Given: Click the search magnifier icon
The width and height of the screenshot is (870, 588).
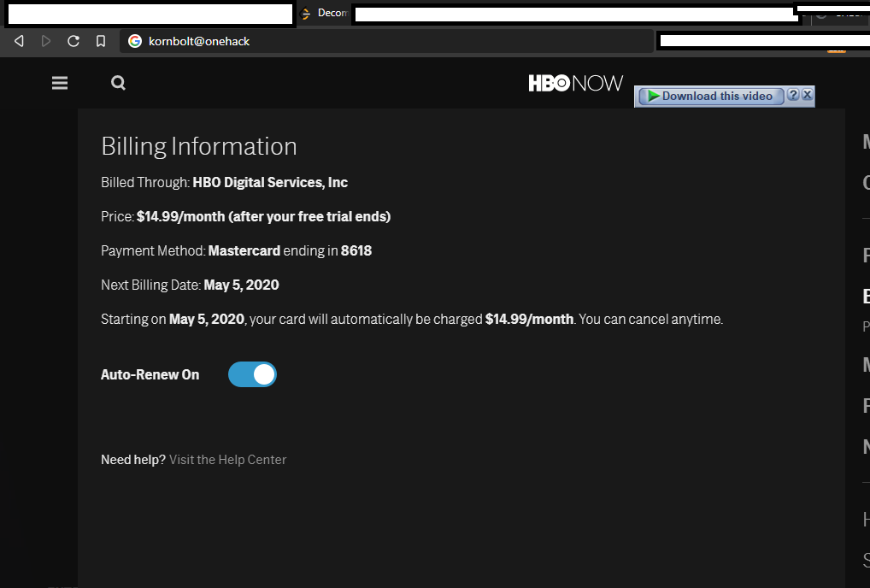Looking at the screenshot, I should (118, 83).
